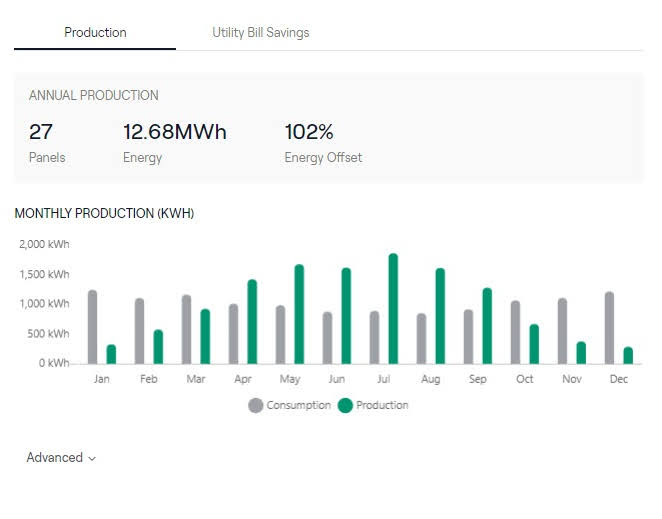Select December's green production bar
This screenshot has width=662, height=519.
click(628, 355)
